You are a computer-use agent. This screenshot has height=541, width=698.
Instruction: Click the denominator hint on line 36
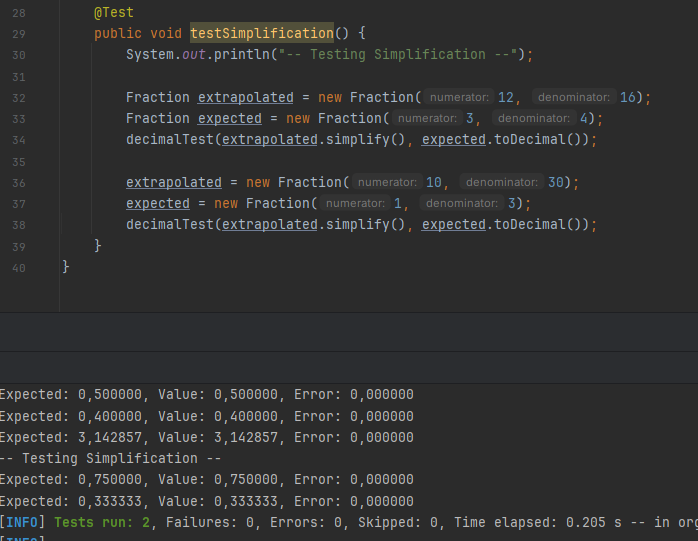pos(501,183)
